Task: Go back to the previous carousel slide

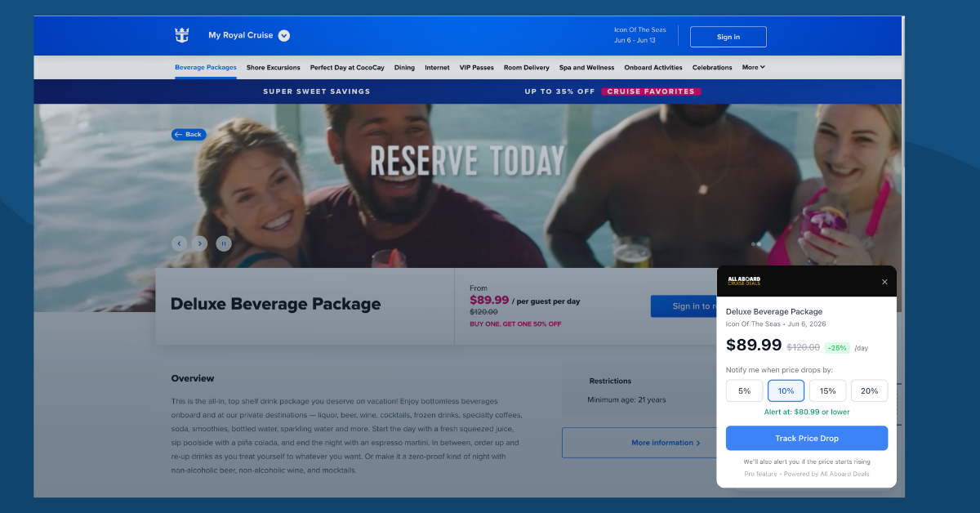Action: pos(180,243)
